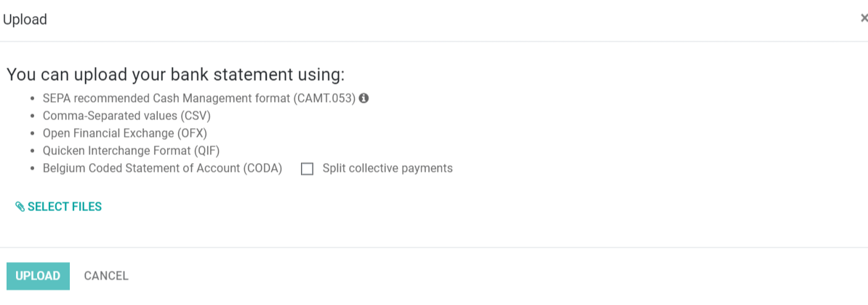Enable the Split collective payments checkbox
Image resolution: width=868 pixels, height=305 pixels.
click(x=308, y=169)
